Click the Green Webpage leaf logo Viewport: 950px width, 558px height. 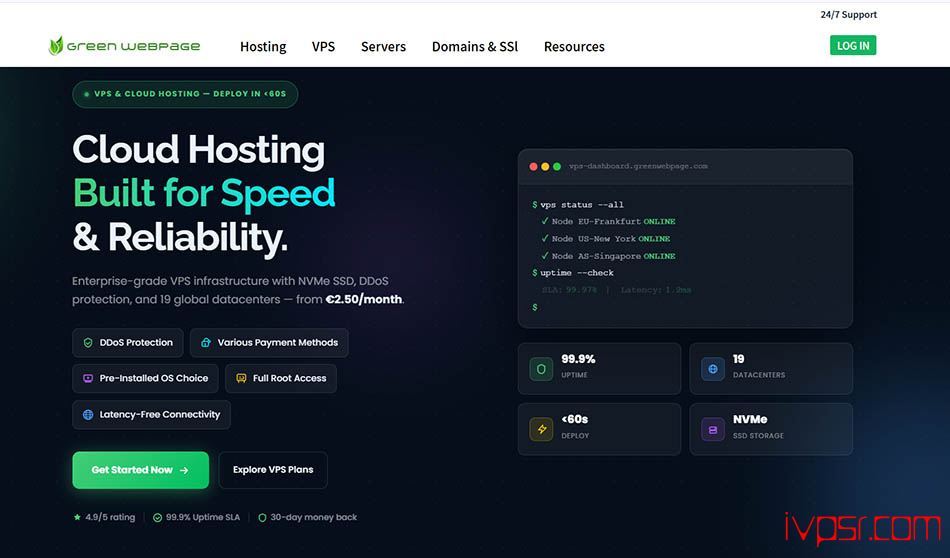tap(57, 46)
